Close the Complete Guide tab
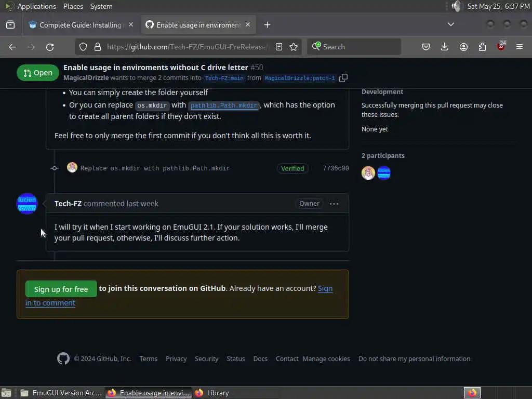 coord(131,25)
